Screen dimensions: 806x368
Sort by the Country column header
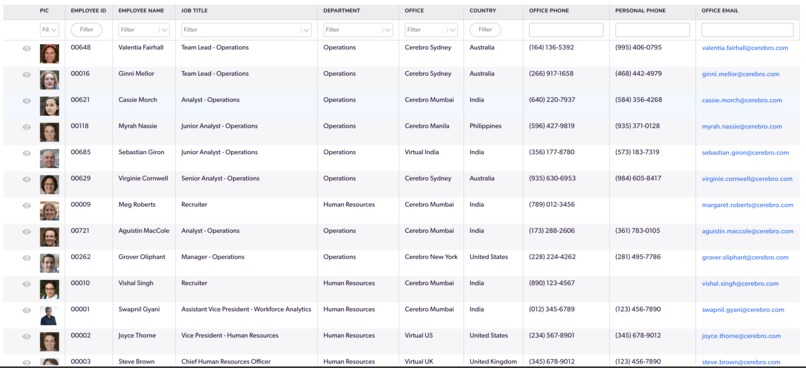click(x=483, y=11)
